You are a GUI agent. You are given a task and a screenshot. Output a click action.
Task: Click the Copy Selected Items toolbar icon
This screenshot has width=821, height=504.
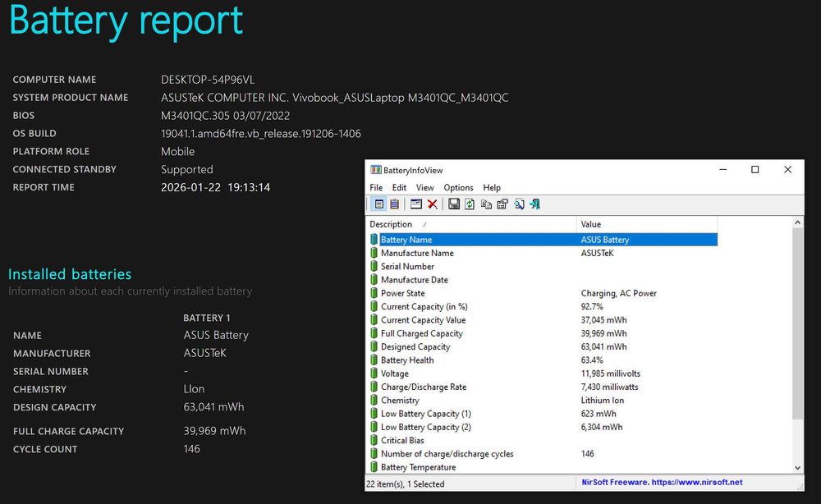[486, 204]
